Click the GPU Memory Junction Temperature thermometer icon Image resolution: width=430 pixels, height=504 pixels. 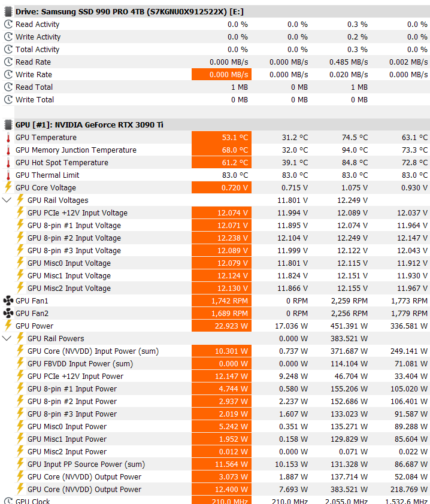click(8, 150)
